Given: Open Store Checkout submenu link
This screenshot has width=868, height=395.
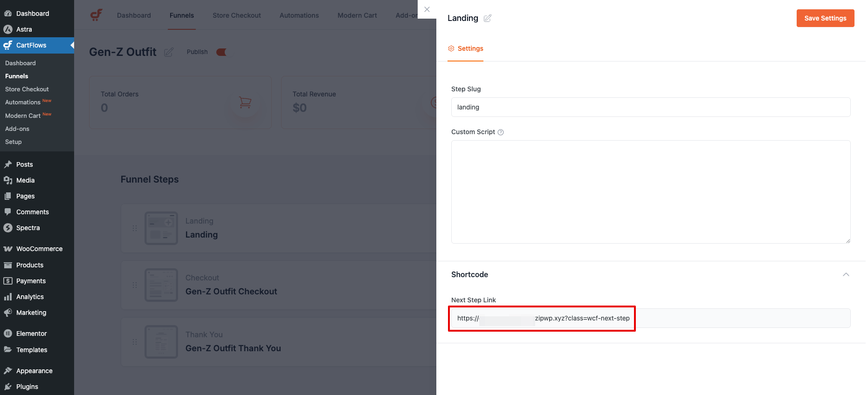Looking at the screenshot, I should point(27,89).
